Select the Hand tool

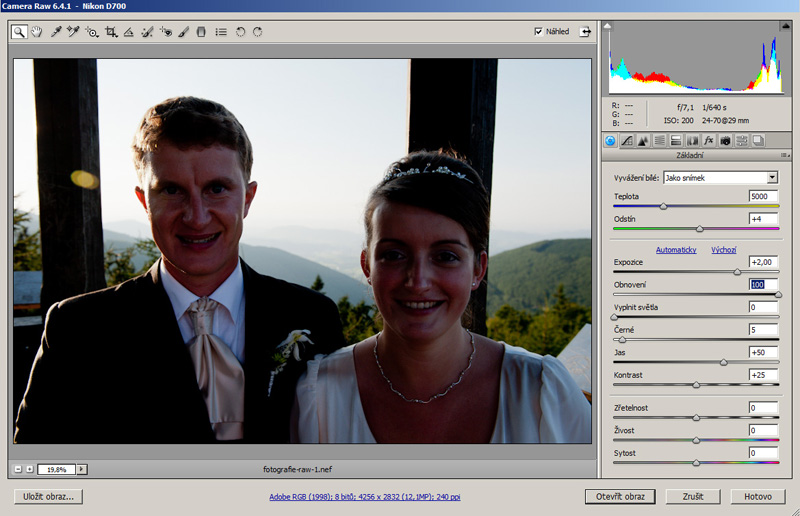point(37,32)
